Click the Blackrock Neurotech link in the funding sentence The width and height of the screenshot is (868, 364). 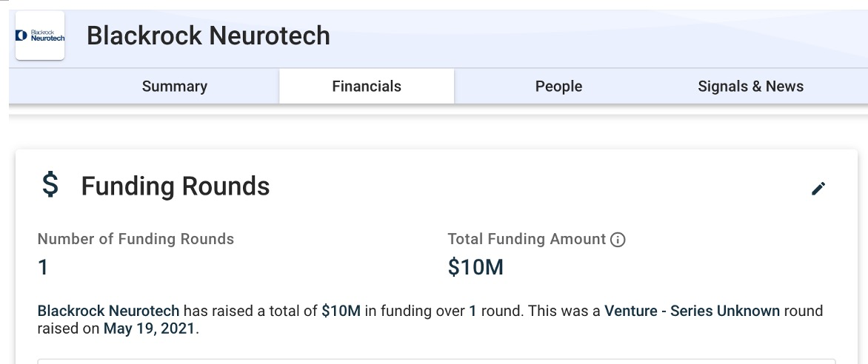[x=108, y=311]
